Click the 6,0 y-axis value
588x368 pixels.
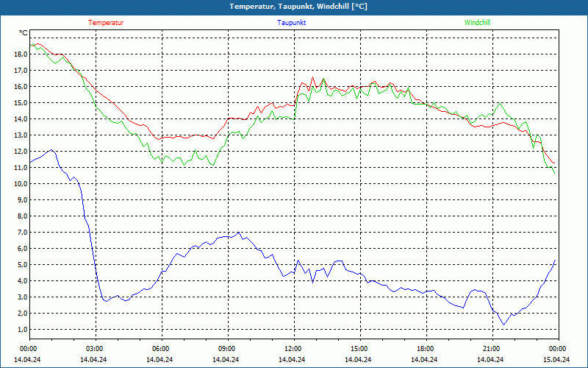22,249
